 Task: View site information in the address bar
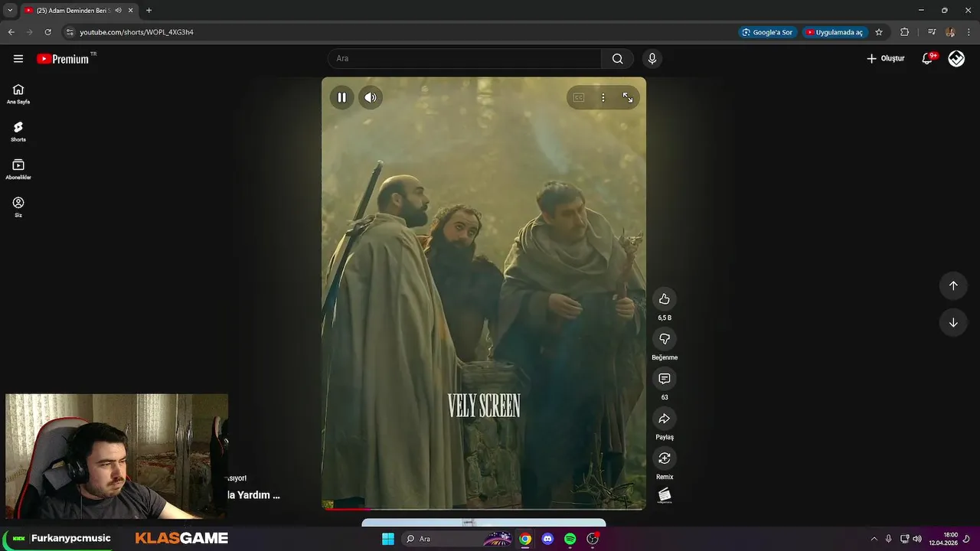point(70,32)
